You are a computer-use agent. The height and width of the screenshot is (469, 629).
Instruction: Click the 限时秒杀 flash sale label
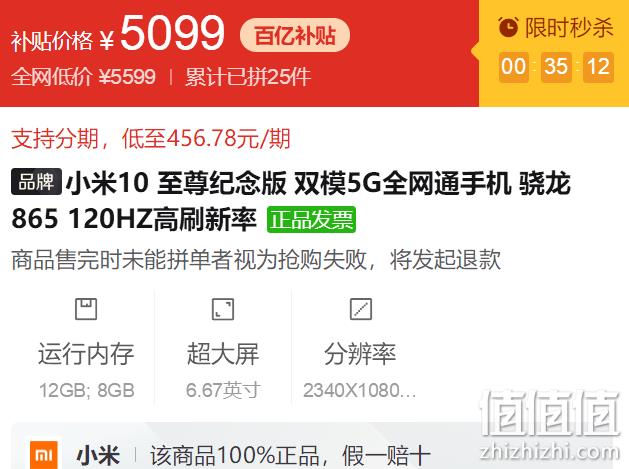(569, 28)
